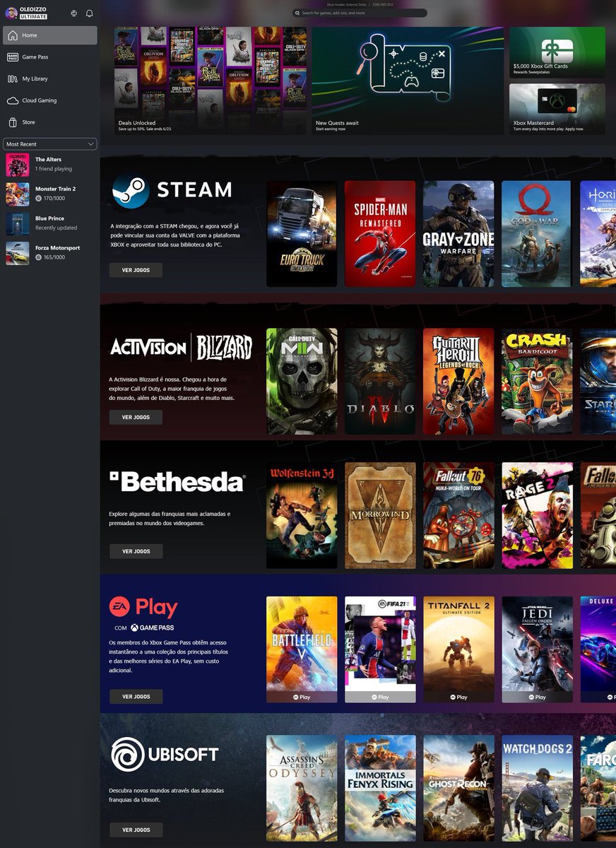Open the Xbox Mastercard tile
The width and height of the screenshot is (616, 848).
coord(557,110)
